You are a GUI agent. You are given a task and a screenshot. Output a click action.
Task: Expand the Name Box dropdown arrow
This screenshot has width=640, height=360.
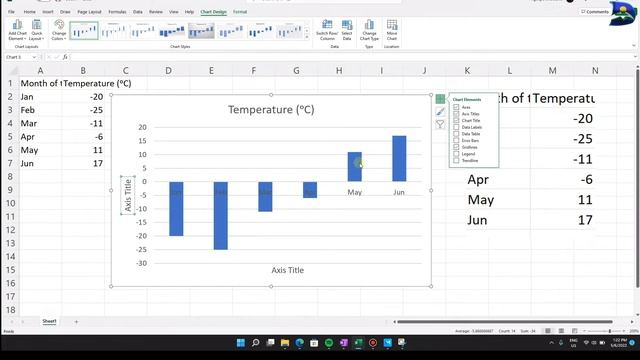coord(34,57)
